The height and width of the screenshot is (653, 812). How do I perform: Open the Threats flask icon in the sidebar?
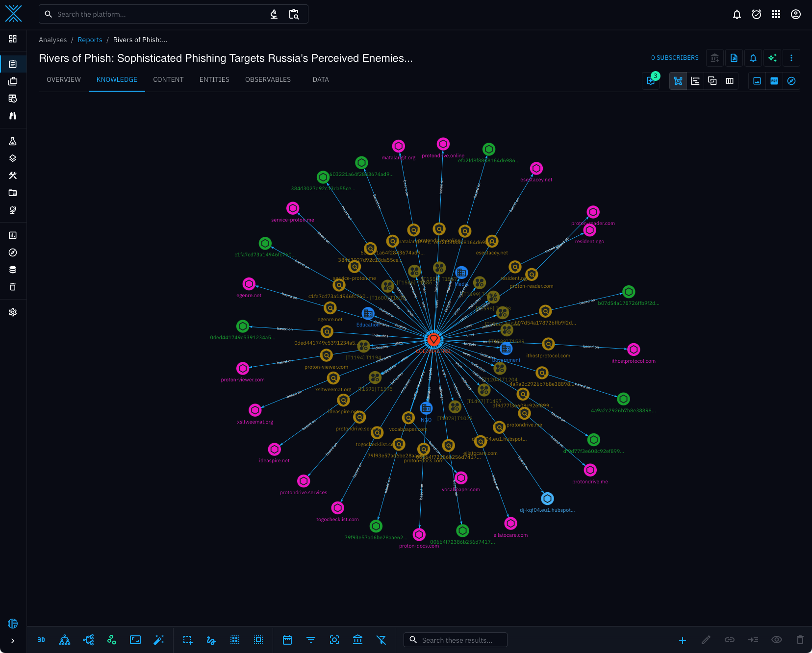(x=13, y=141)
